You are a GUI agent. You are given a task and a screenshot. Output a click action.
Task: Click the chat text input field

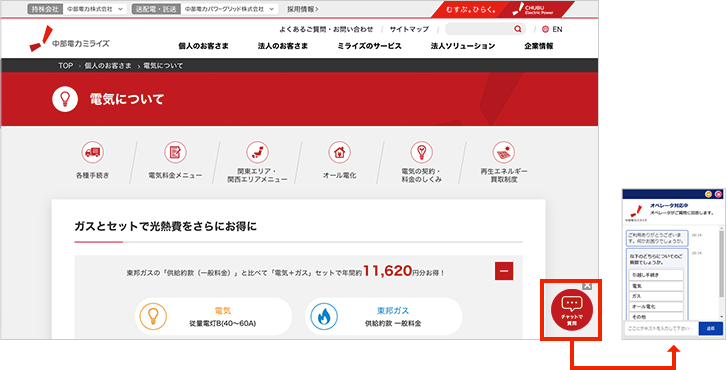tap(661, 328)
